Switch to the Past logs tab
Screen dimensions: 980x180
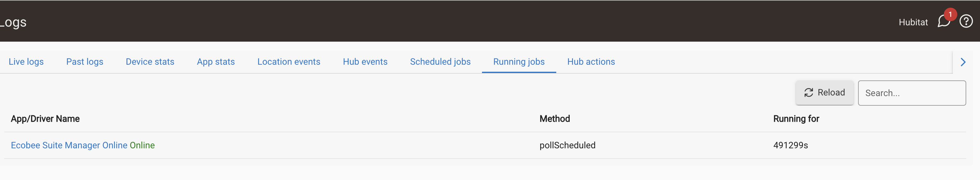pos(85,61)
